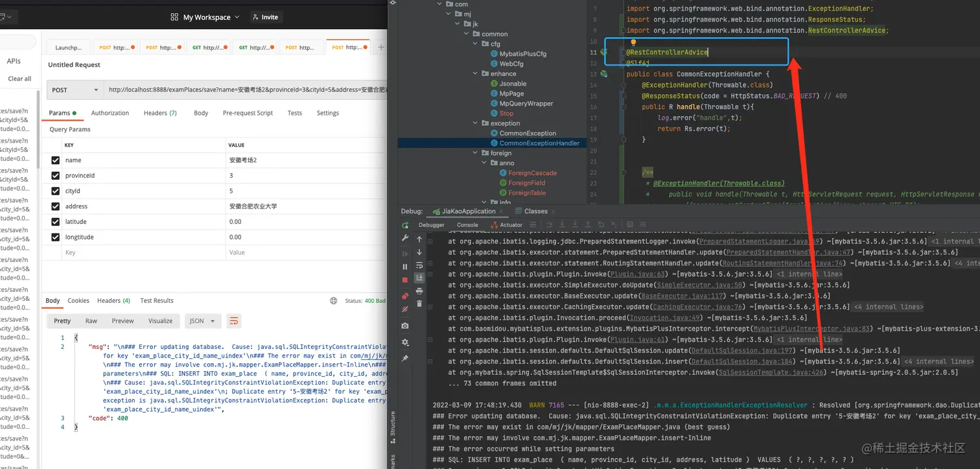Click the bulb intention icon in editor

click(x=634, y=43)
